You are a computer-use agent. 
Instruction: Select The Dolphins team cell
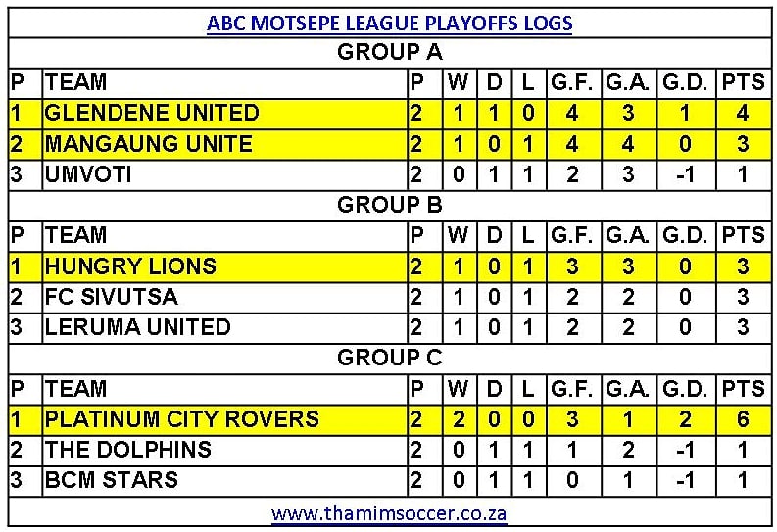(x=128, y=450)
